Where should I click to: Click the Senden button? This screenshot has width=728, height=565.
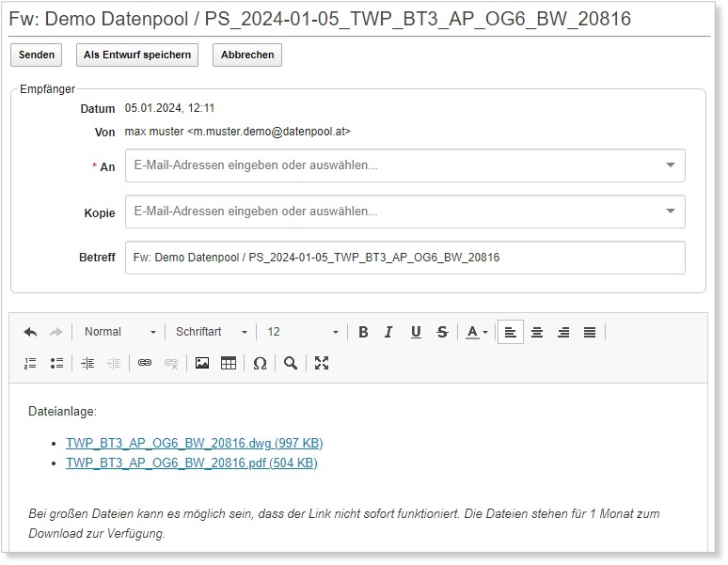[x=37, y=55]
